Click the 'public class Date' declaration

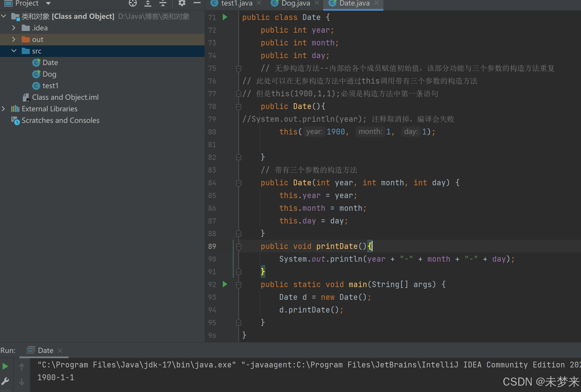point(281,17)
